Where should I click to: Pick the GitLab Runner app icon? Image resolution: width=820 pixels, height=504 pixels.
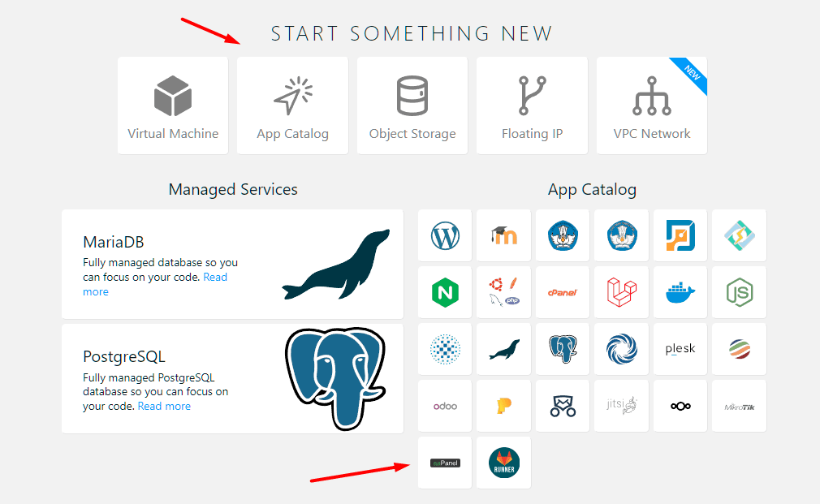coord(503,463)
